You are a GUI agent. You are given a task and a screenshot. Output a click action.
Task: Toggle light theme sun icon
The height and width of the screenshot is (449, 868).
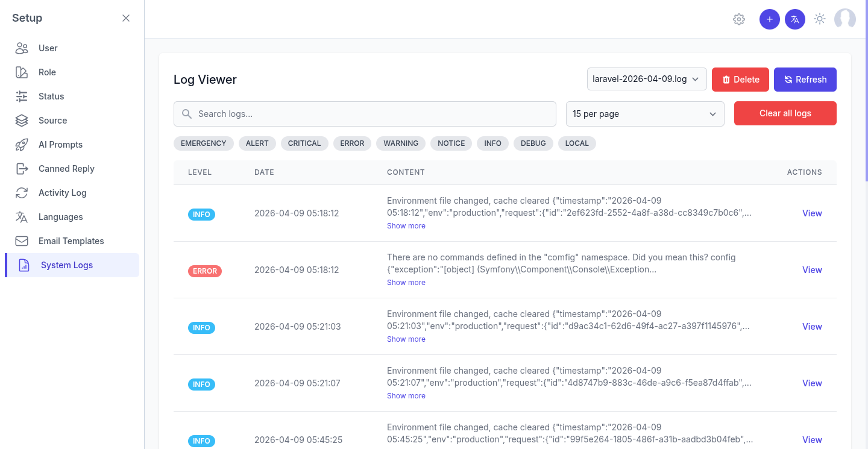click(820, 19)
